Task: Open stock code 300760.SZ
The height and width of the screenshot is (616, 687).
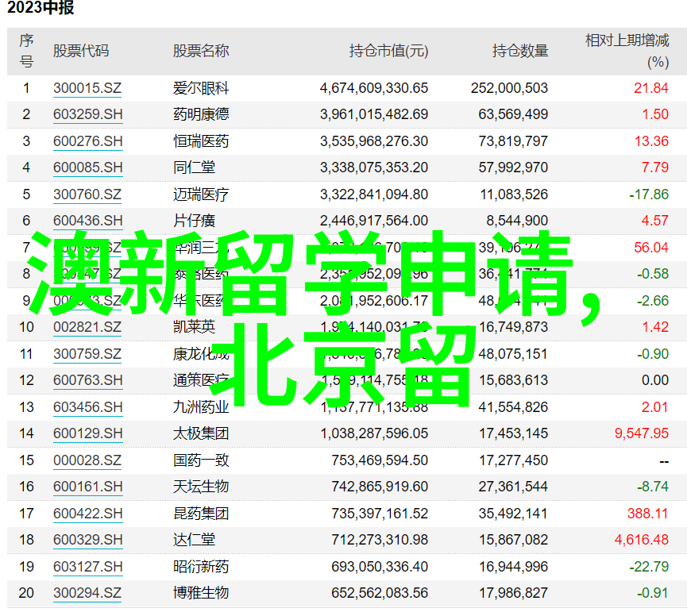Action: pos(87,194)
